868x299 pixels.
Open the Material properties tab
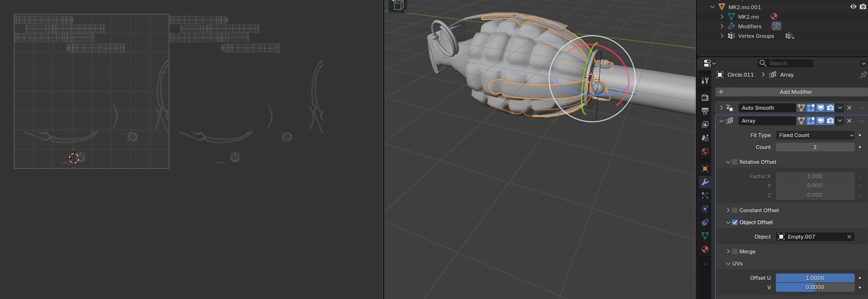click(705, 249)
